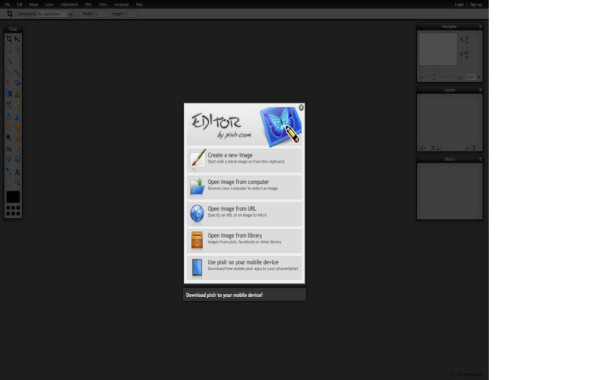The width and height of the screenshot is (594, 380).
Task: Open the main foreground color swatch
Action: coord(13,197)
